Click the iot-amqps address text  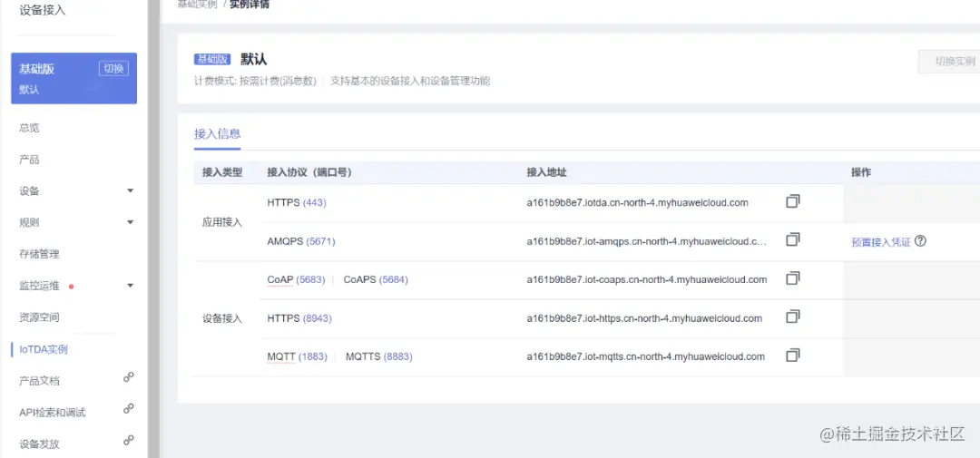646,241
